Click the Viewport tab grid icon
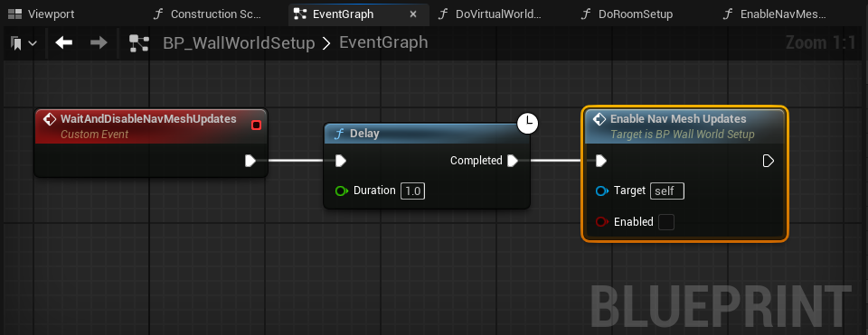This screenshot has height=335, width=868. (15, 14)
